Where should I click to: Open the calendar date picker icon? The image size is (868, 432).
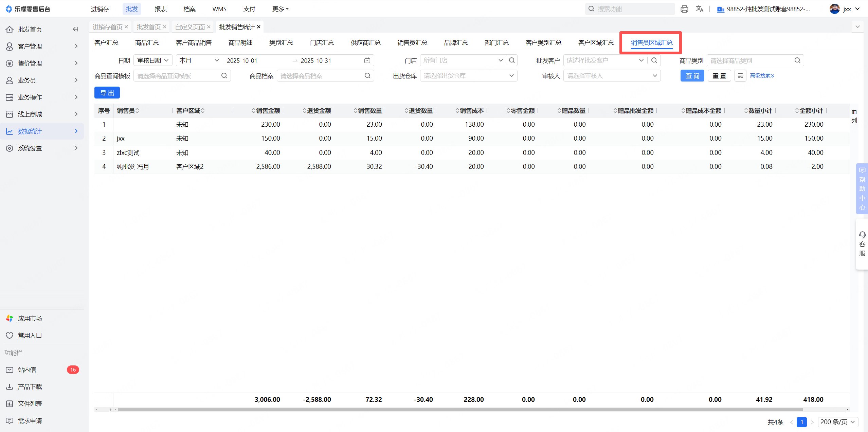coord(367,60)
